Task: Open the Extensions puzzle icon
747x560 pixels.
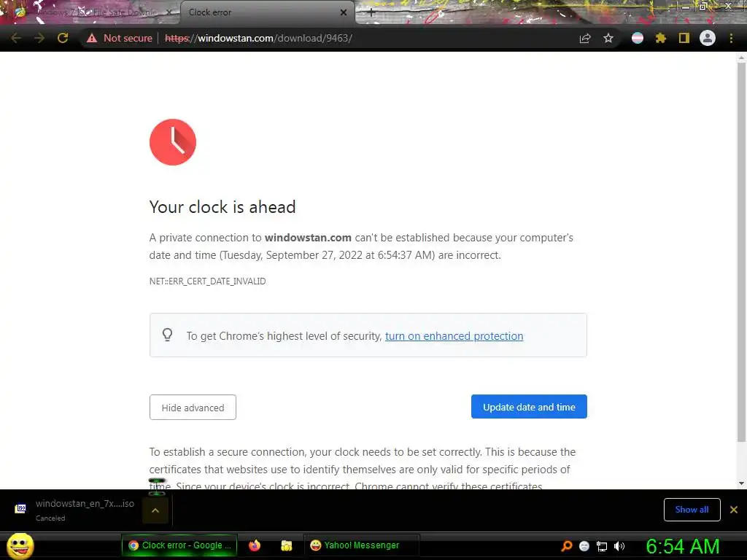Action: [661, 38]
